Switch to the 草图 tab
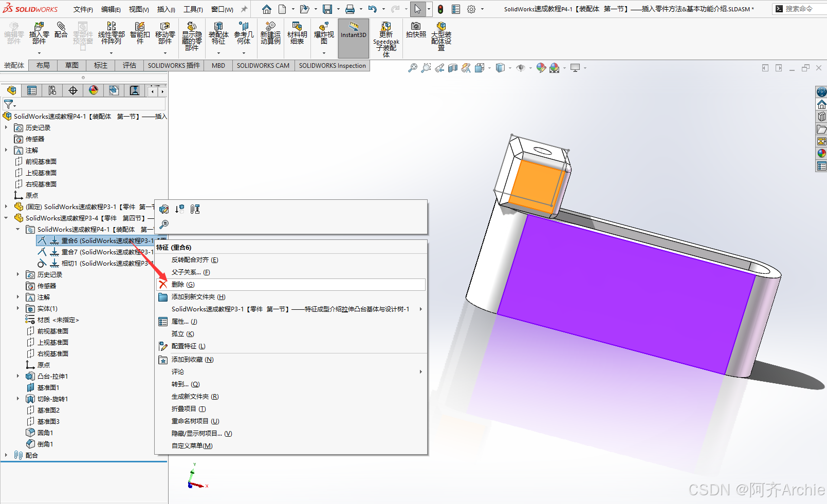Image resolution: width=827 pixels, height=504 pixels. click(x=72, y=65)
